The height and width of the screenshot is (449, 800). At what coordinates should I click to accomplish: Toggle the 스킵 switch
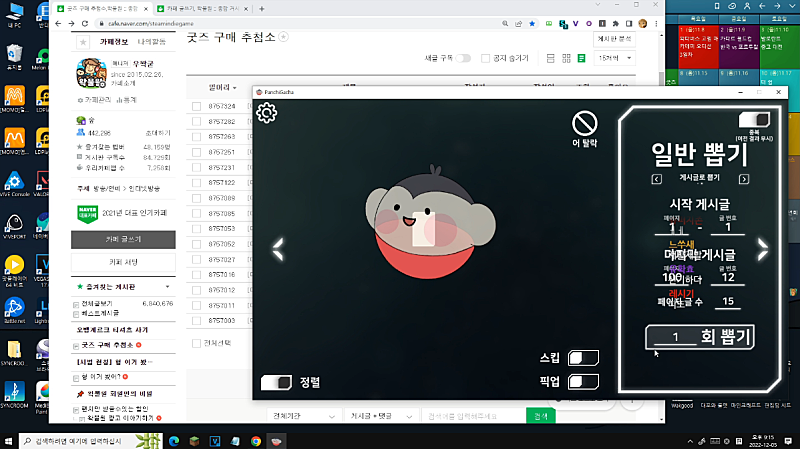pyautogui.click(x=583, y=358)
